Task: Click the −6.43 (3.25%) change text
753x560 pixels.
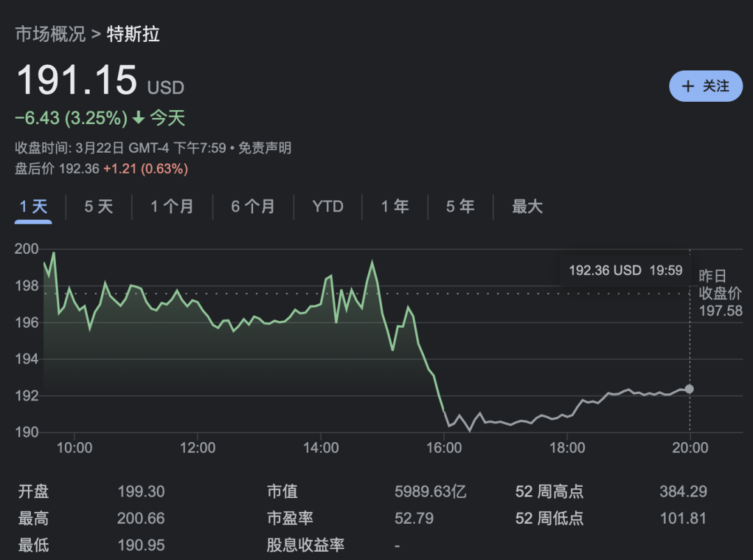Action: tap(72, 118)
